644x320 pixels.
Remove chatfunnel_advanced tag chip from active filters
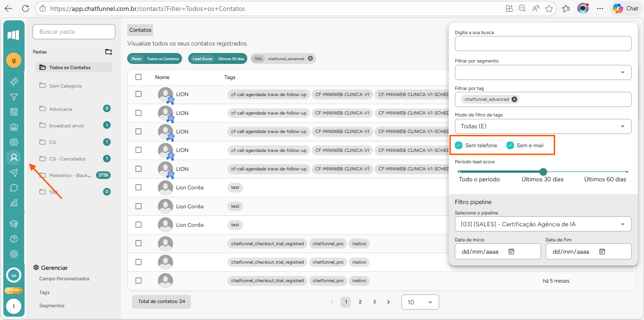pyautogui.click(x=310, y=59)
